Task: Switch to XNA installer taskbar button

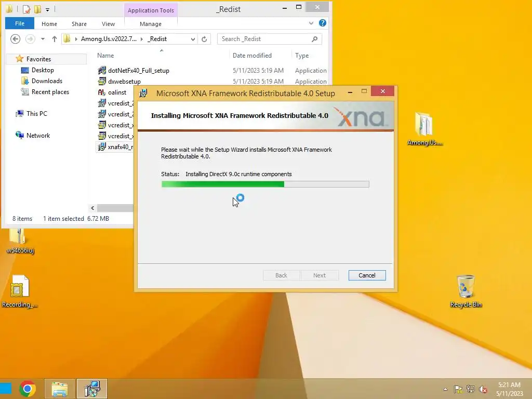Action: (x=92, y=389)
